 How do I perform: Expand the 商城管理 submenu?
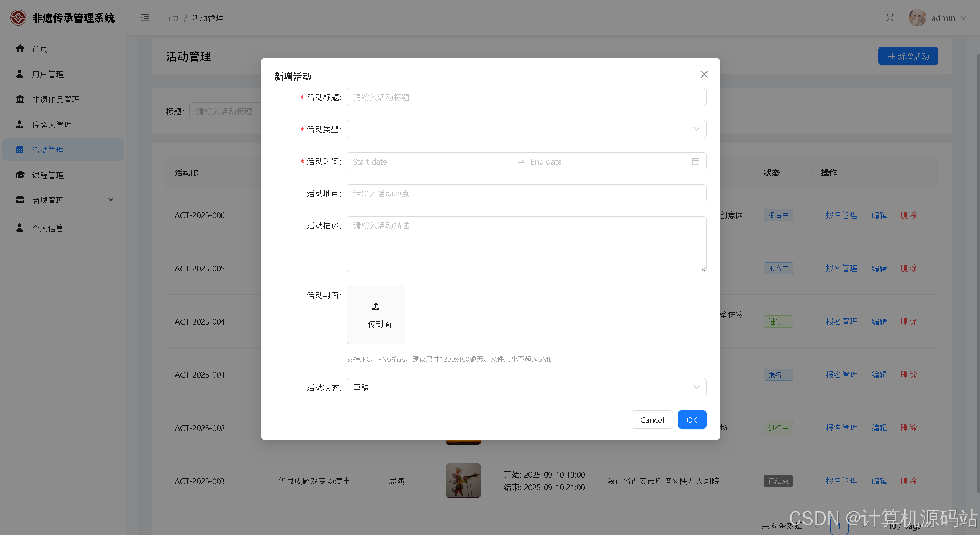click(x=111, y=200)
